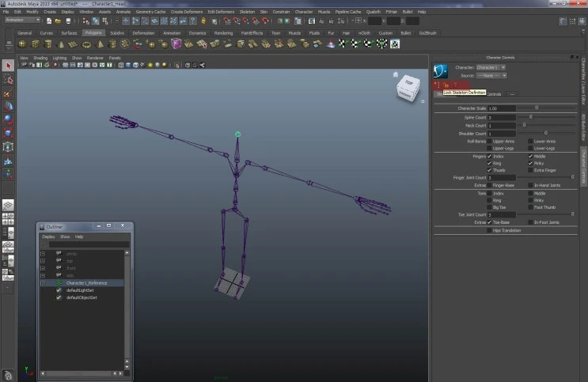
Task: Click the polygon sphere shelf icon
Action: tap(22, 44)
